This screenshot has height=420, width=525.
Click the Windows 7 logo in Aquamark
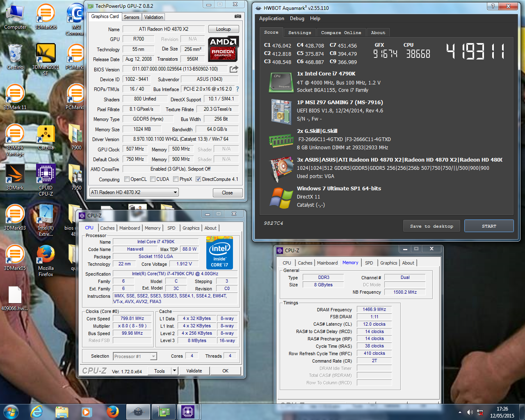pyautogui.click(x=281, y=197)
